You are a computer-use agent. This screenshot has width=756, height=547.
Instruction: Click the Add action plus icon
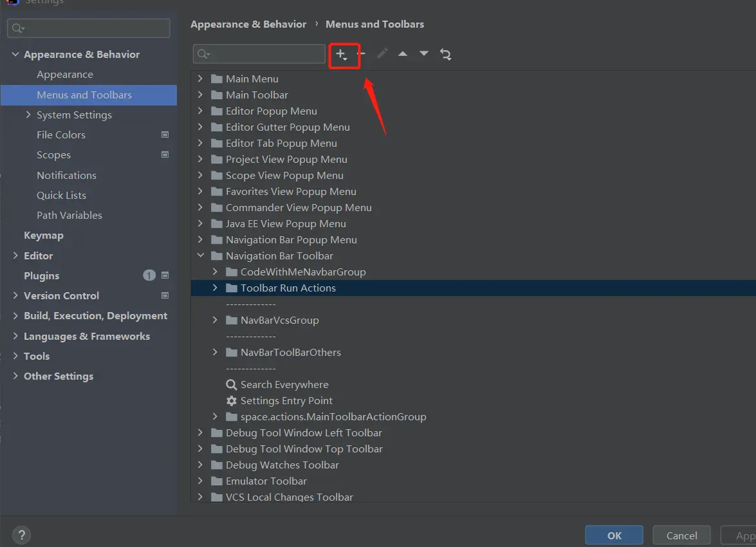click(342, 55)
